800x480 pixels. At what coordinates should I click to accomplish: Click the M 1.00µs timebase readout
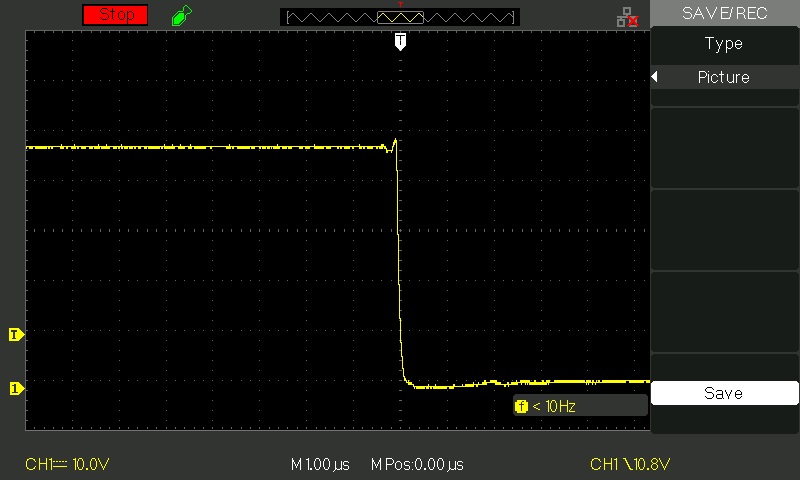click(320, 465)
